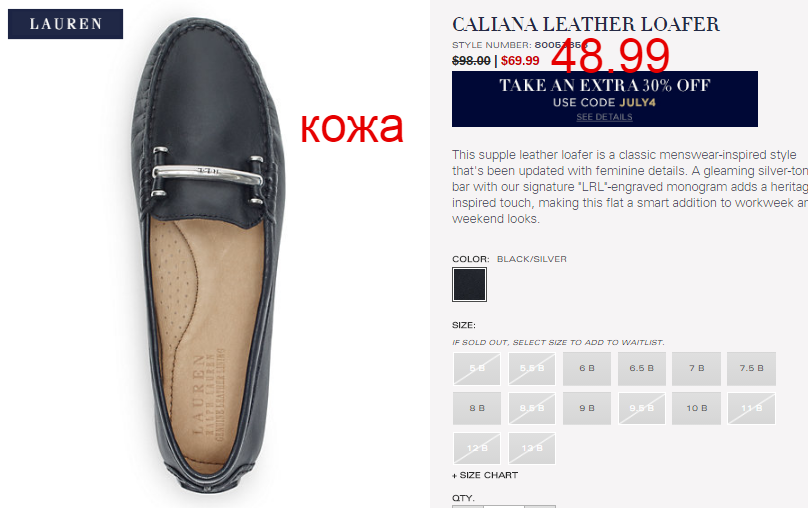The width and height of the screenshot is (808, 508).
Task: Select size 10 B
Action: click(696, 408)
